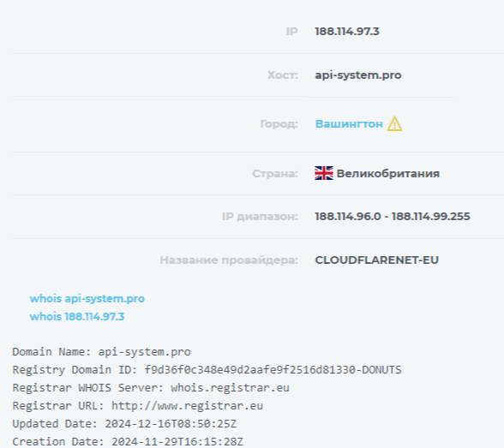Click the Registrar WHOIS Server line
The height and width of the screenshot is (448, 504).
(151, 388)
